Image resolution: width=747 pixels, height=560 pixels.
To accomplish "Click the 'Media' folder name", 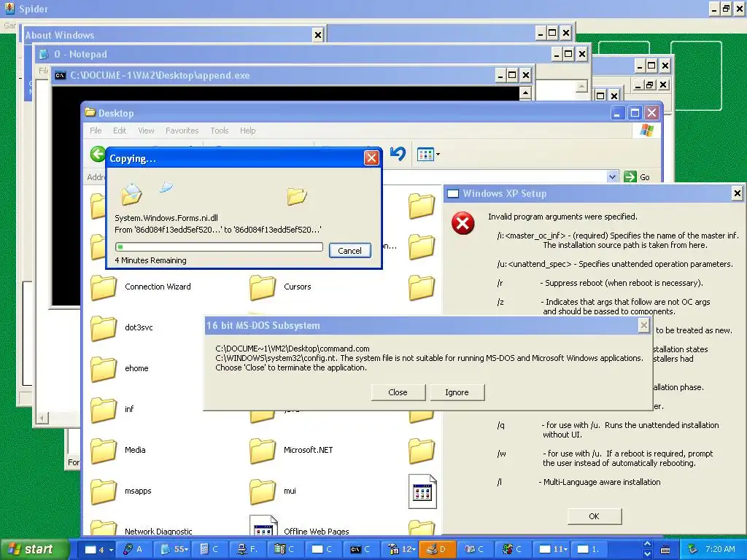I will click(135, 450).
